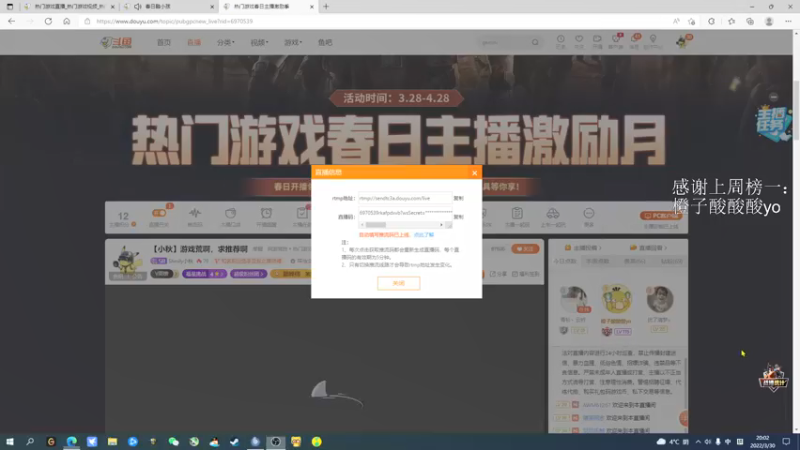This screenshot has width=800, height=450.
Task: Expand the 分类 dropdown menu
Action: 226,42
